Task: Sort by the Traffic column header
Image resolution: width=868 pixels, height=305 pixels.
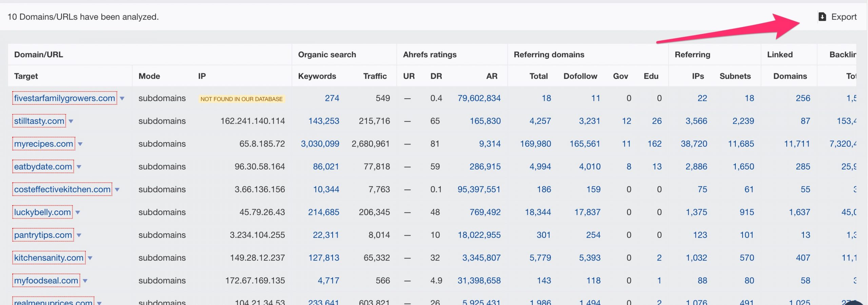Action: (375, 76)
